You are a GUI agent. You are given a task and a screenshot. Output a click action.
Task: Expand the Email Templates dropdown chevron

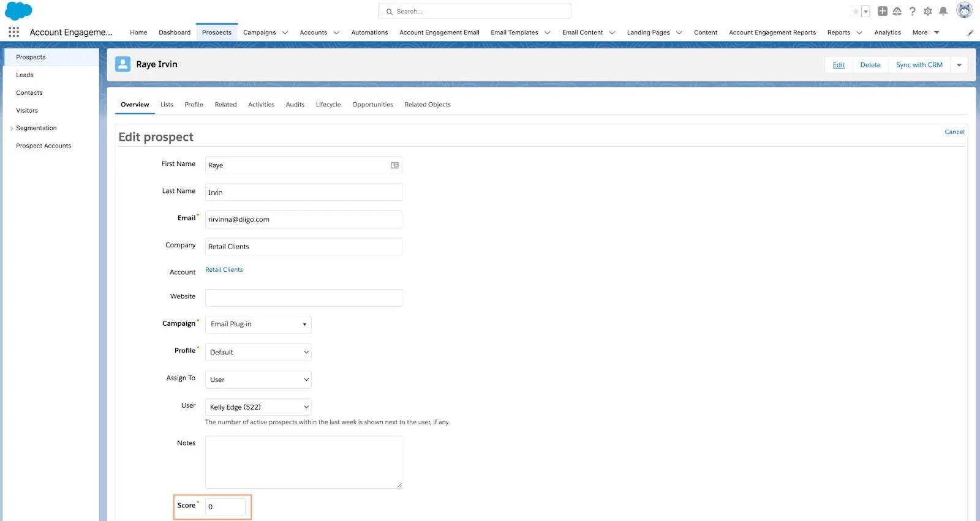[x=547, y=33]
